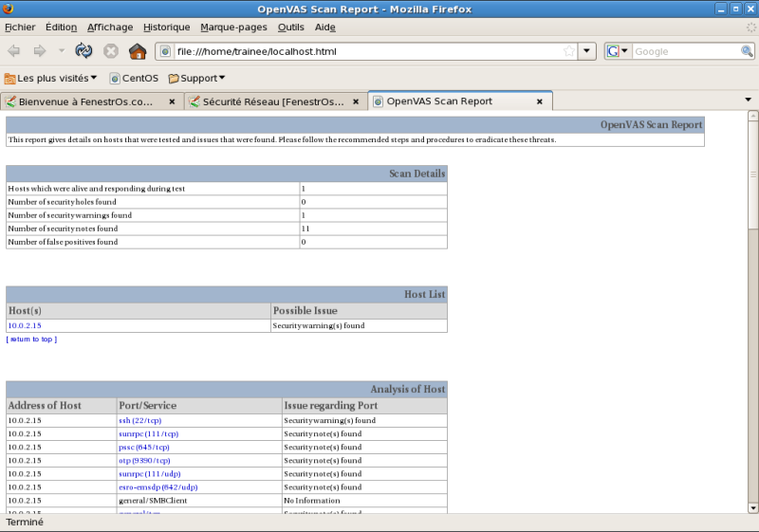The width and height of the screenshot is (759, 532).
Task: Click the Back navigation arrow
Action: pos(14,51)
